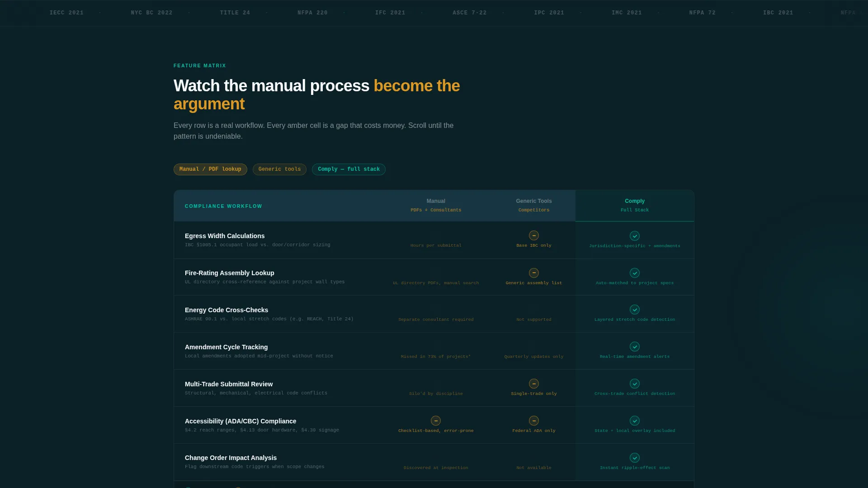Click the §4.2 reach ranges description text

point(262,430)
